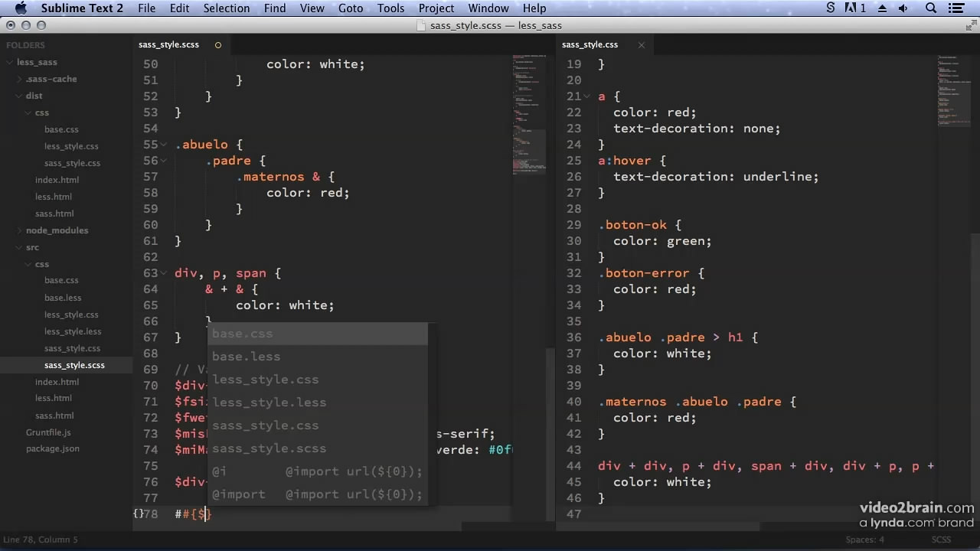
Task: Choose base.css from autocomplete list
Action: coord(318,334)
